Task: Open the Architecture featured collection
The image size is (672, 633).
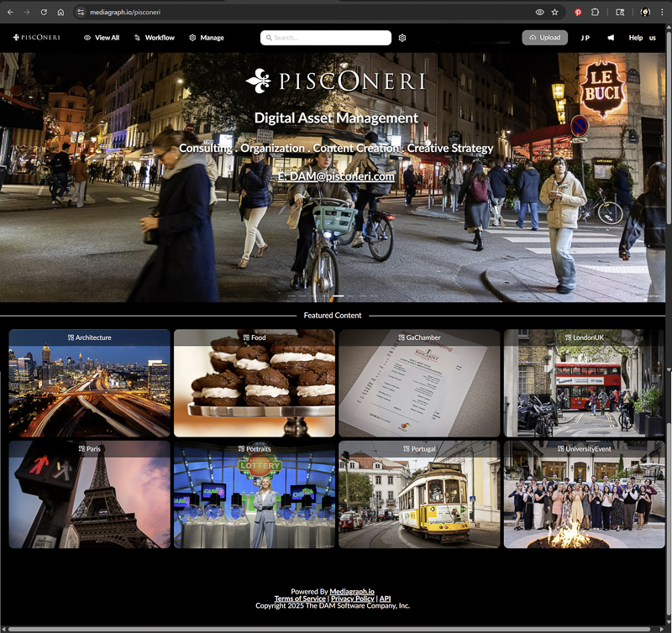Action: point(89,384)
